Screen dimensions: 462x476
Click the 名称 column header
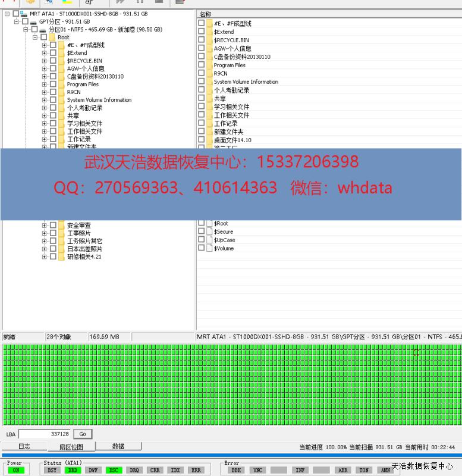click(206, 14)
